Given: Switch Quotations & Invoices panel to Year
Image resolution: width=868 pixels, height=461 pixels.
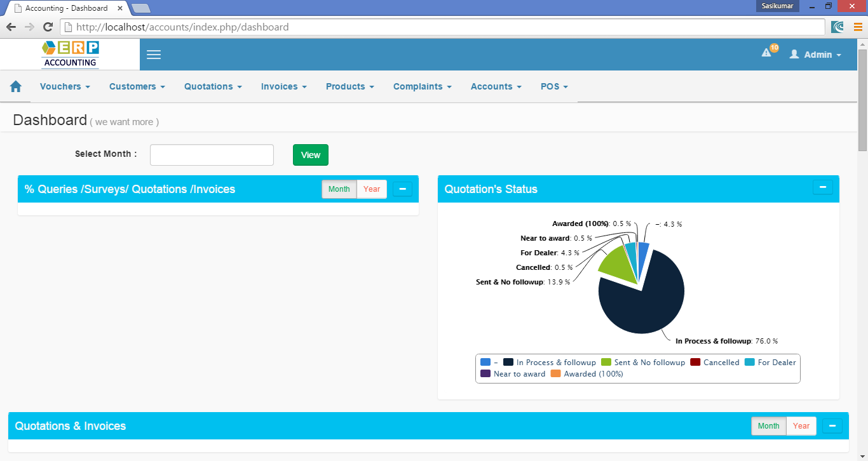Looking at the screenshot, I should [801, 425].
